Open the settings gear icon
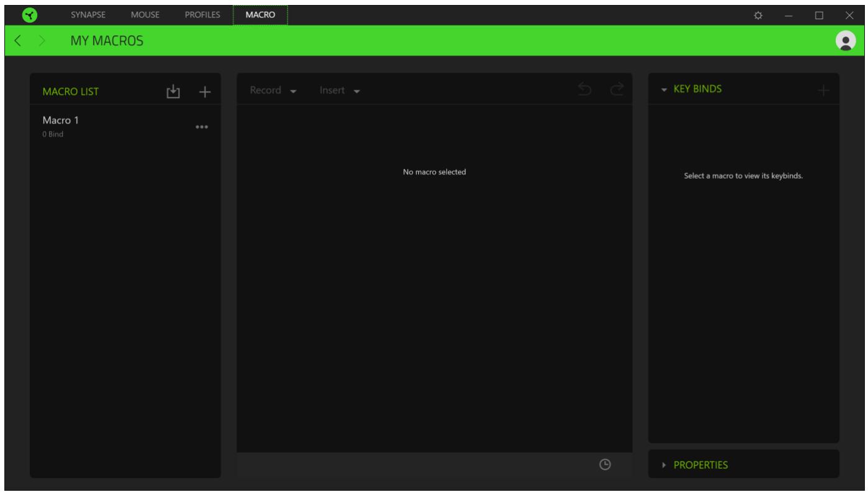The width and height of the screenshot is (868, 492). click(x=757, y=15)
